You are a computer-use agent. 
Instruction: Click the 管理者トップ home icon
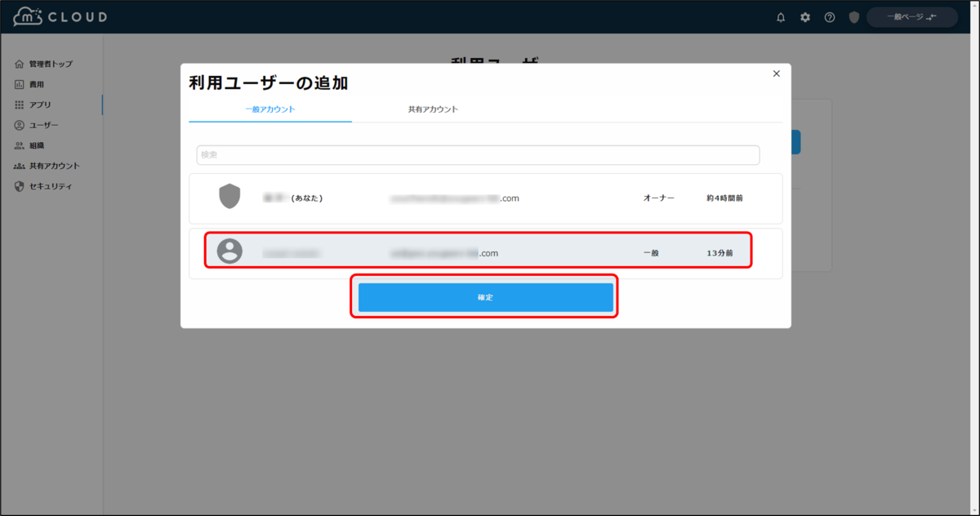[18, 63]
